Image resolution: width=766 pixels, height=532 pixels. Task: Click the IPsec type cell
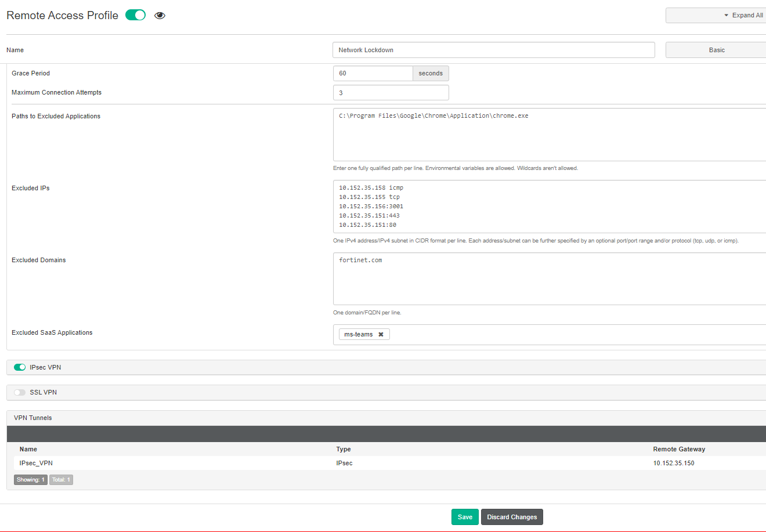tap(344, 463)
